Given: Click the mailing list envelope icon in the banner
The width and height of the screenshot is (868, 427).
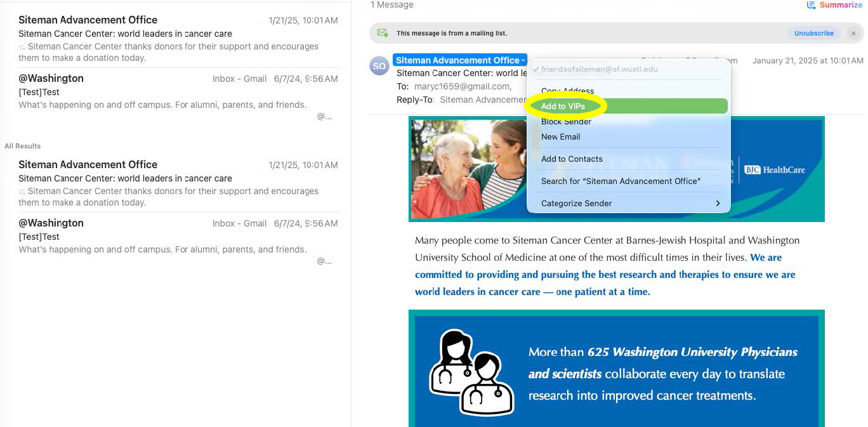Looking at the screenshot, I should point(381,33).
